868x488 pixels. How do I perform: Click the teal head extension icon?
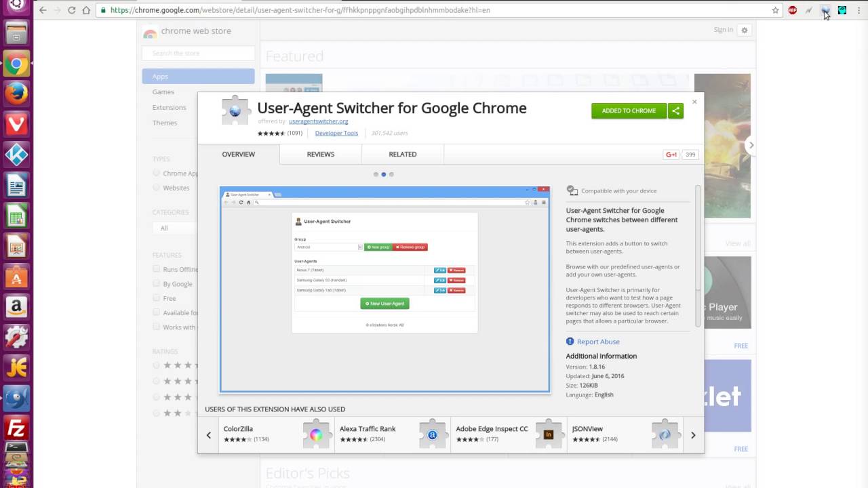[x=842, y=10]
